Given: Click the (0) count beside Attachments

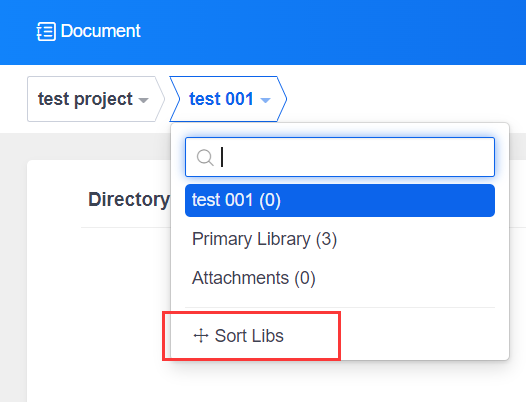Looking at the screenshot, I should (305, 279).
